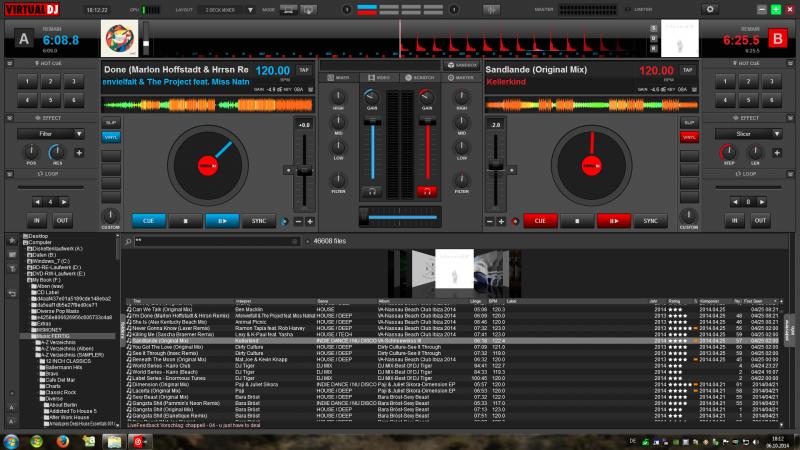Set loop IN point on left deck
Image resolution: width=800 pixels, height=450 pixels.
point(36,219)
